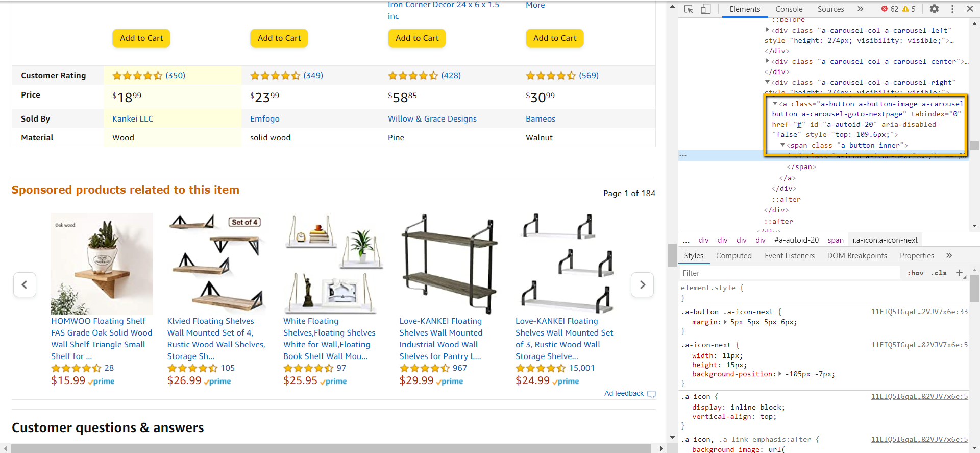980x453 pixels.
Task: Activate the inspect element picker icon
Action: click(x=689, y=9)
